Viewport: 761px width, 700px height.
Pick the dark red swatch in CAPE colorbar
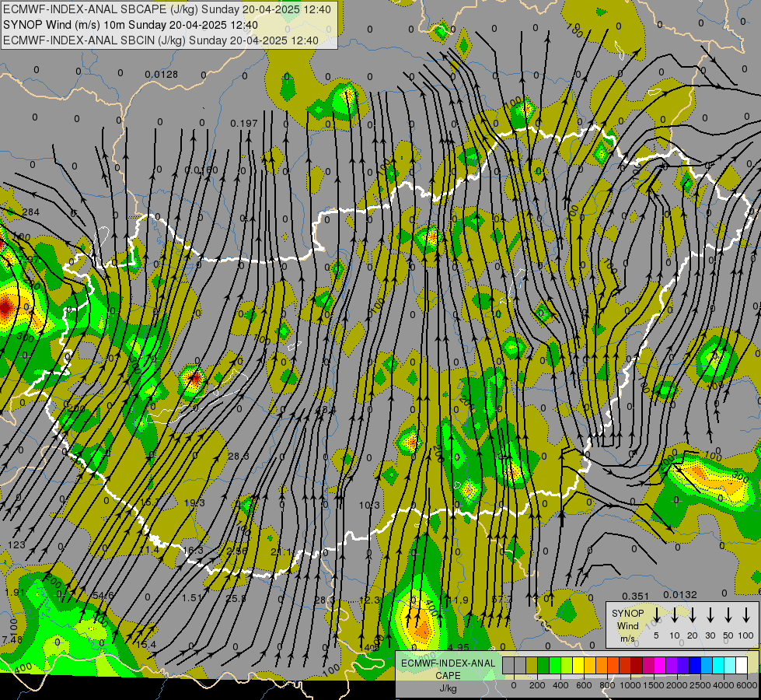(x=637, y=665)
